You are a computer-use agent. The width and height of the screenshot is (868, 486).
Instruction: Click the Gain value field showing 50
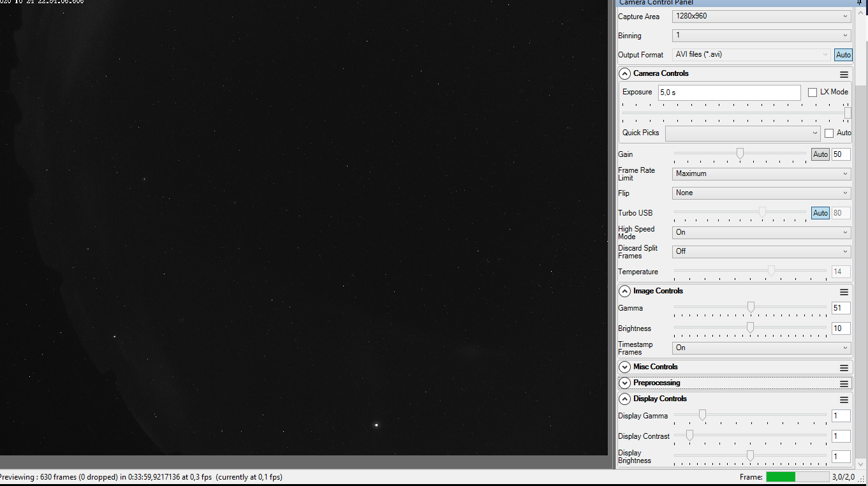click(841, 154)
